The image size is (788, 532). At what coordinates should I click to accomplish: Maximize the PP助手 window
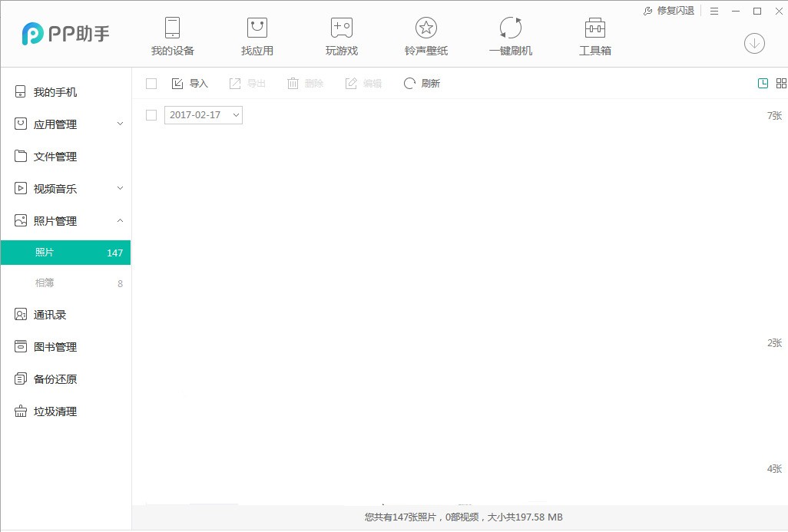point(757,11)
